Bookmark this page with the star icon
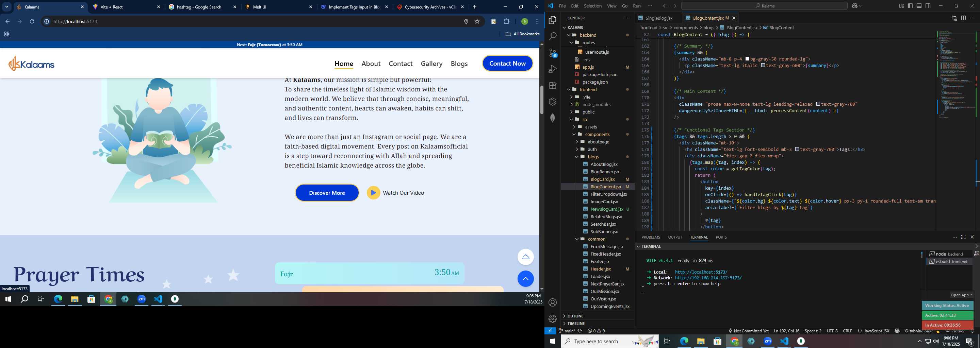The height and width of the screenshot is (348, 980). click(477, 22)
